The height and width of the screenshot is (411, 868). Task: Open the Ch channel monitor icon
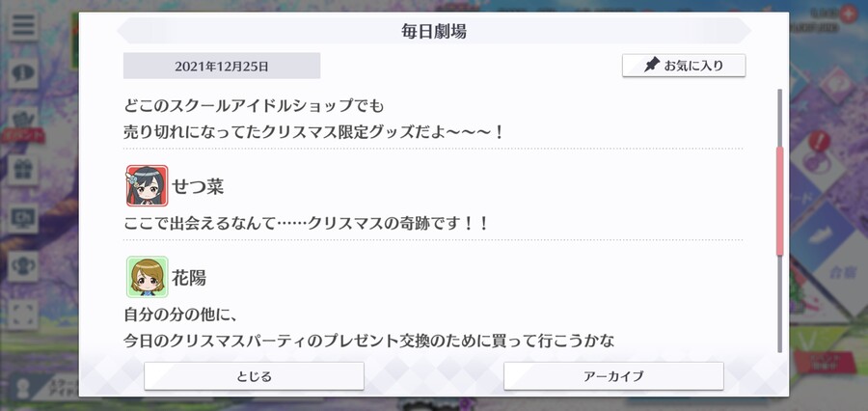point(23,218)
